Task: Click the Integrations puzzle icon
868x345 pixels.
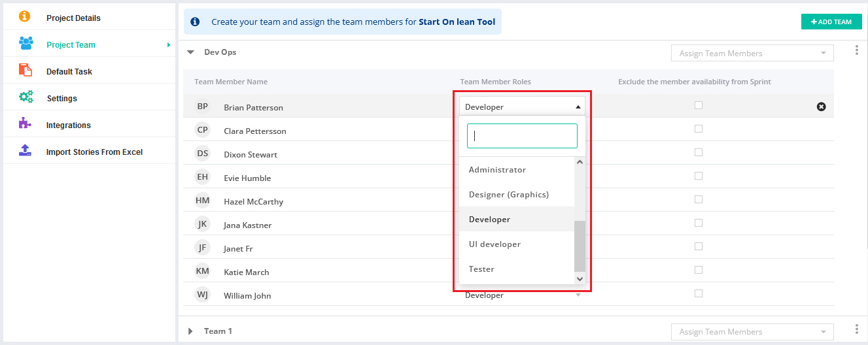Action: click(25, 124)
